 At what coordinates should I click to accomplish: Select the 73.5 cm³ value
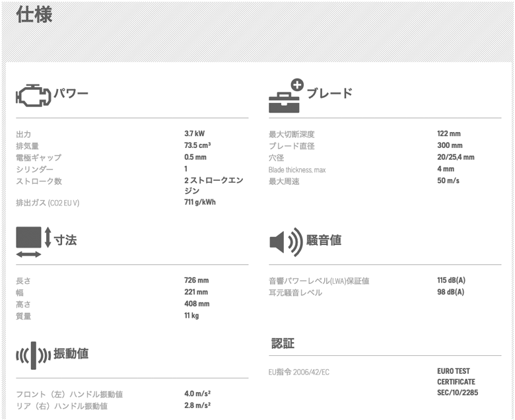197,145
